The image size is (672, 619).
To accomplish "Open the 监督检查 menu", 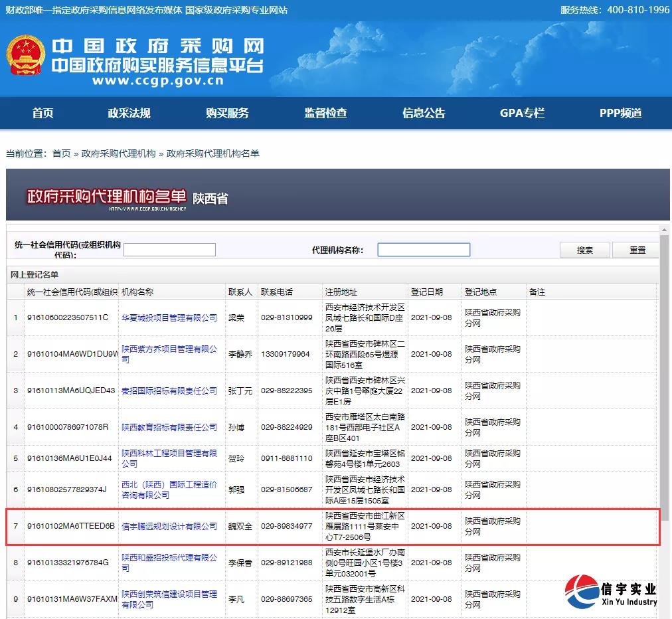I will point(325,113).
